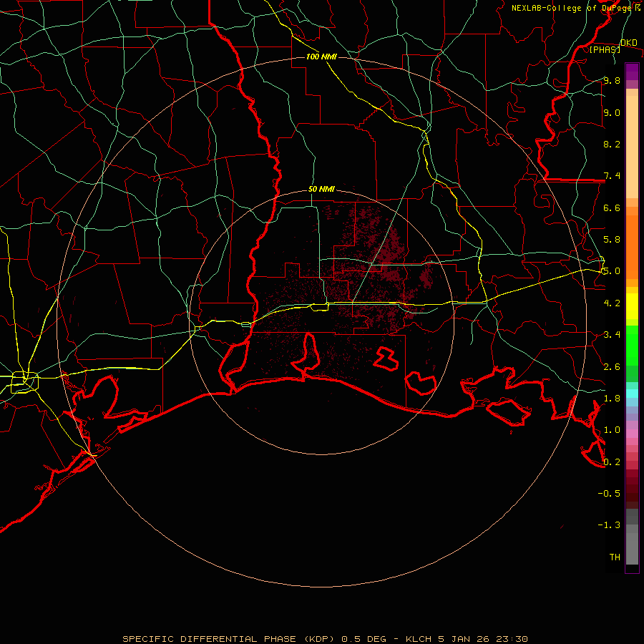The image size is (644, 644).
Task: Click the cyan color bar segment
Action: point(632,394)
